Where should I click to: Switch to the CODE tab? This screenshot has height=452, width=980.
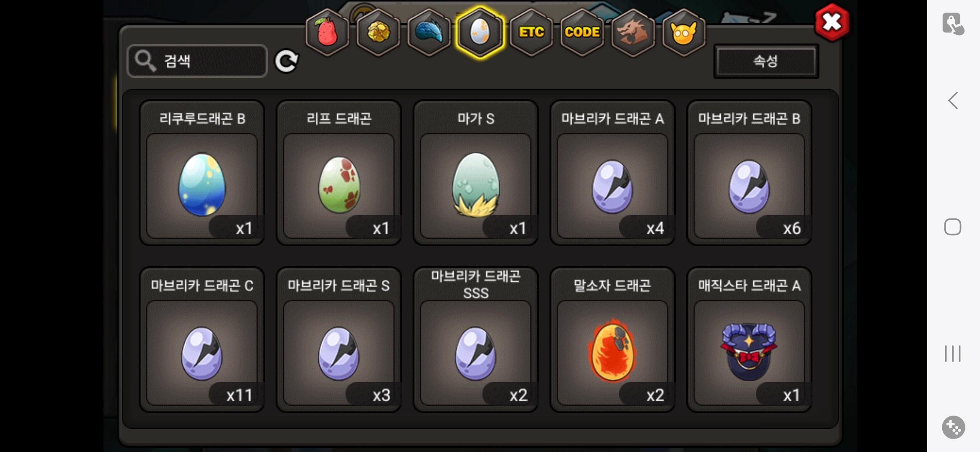582,32
